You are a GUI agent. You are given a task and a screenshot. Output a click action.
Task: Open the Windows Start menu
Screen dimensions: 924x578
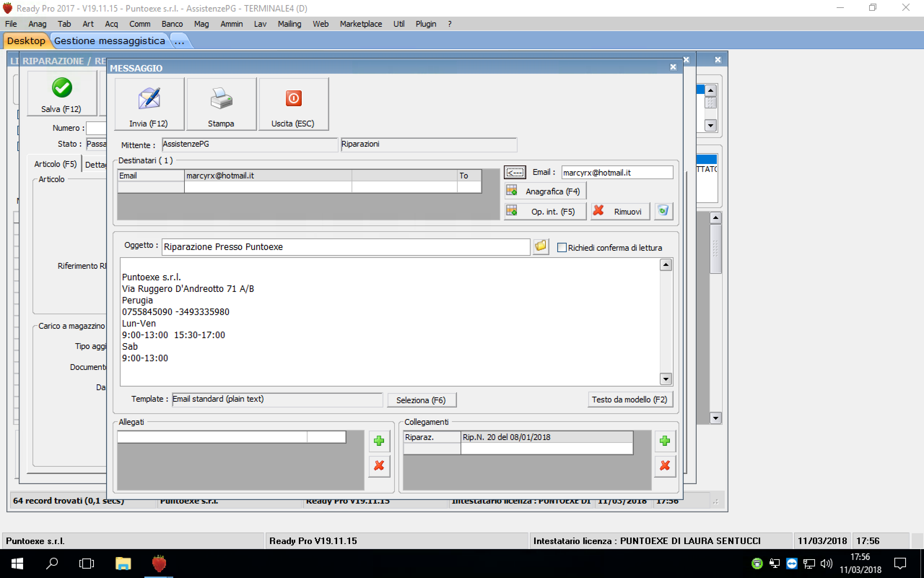(x=17, y=564)
